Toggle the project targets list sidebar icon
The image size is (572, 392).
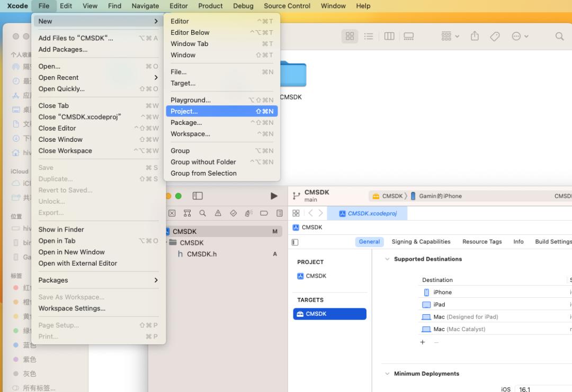[295, 242]
